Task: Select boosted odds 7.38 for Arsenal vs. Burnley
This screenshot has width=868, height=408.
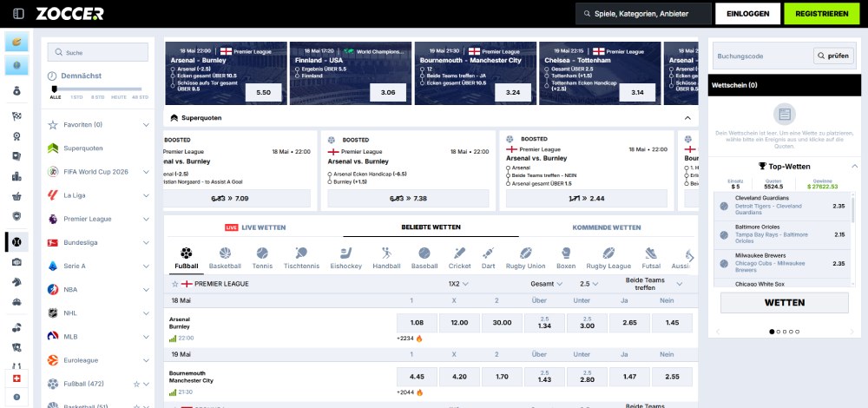Action: pyautogui.click(x=408, y=198)
